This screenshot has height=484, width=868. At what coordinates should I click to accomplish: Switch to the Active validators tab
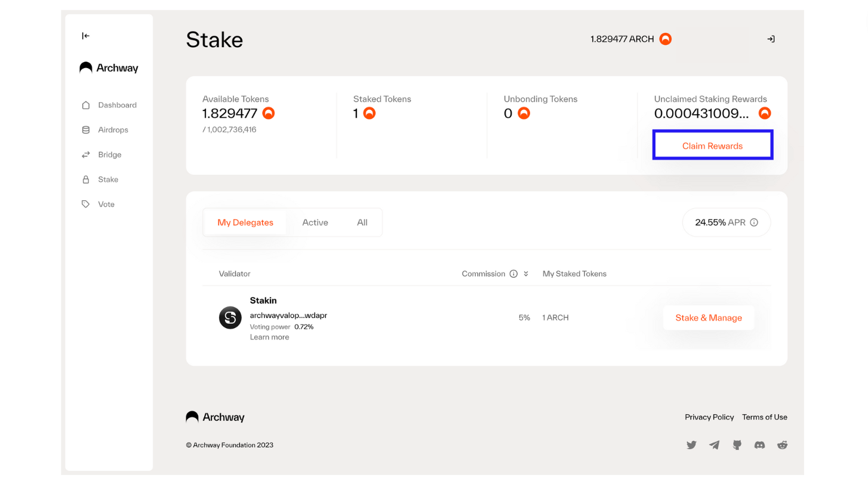pyautogui.click(x=315, y=222)
